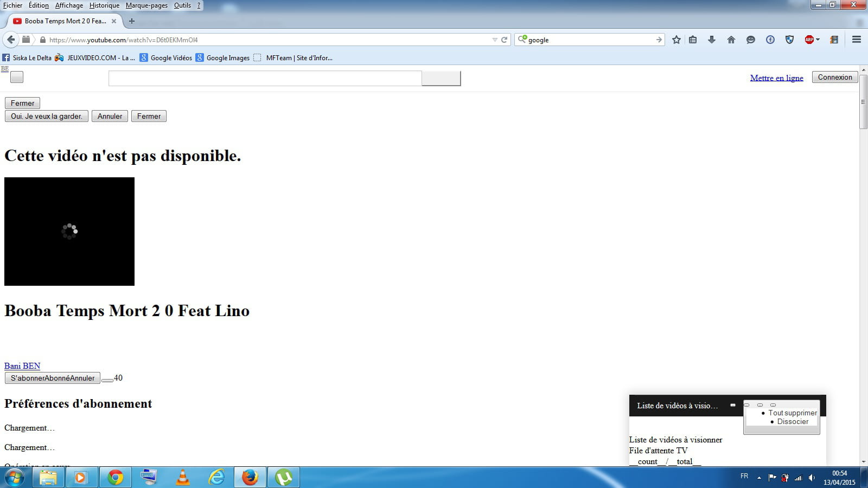Open the film-strip video downloader icon
The height and width of the screenshot is (488, 868).
click(x=834, y=40)
